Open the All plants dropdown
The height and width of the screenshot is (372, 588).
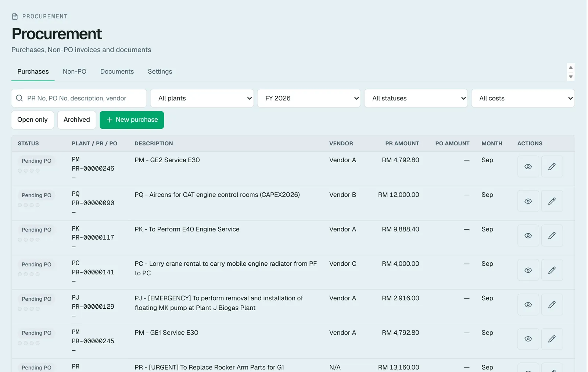pos(202,98)
